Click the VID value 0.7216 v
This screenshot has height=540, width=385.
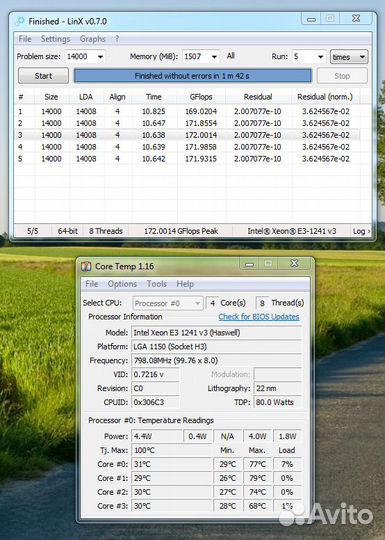(155, 374)
